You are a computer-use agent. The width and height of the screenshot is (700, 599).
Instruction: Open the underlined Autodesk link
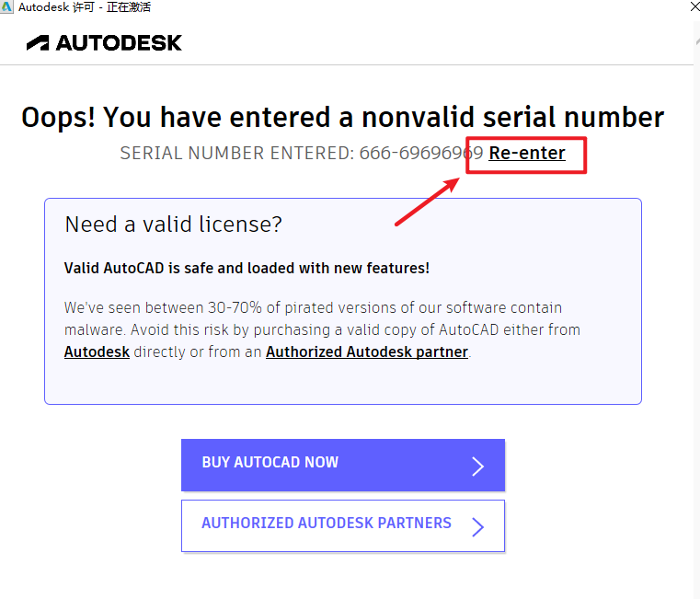click(x=97, y=352)
